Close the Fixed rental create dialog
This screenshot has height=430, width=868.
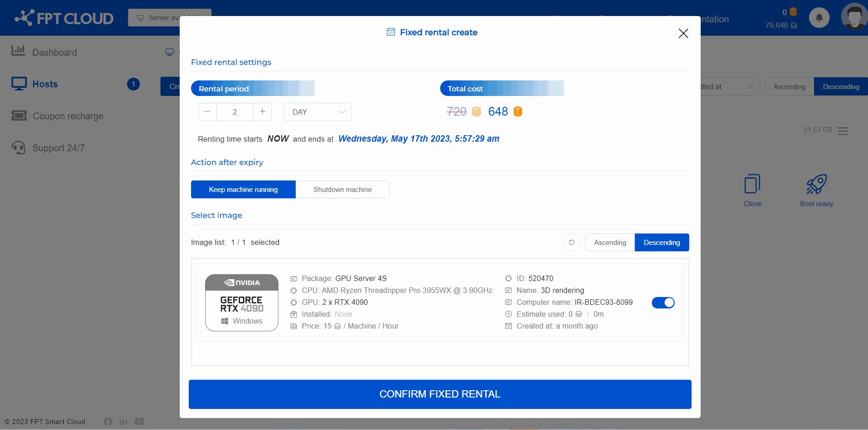(x=683, y=33)
